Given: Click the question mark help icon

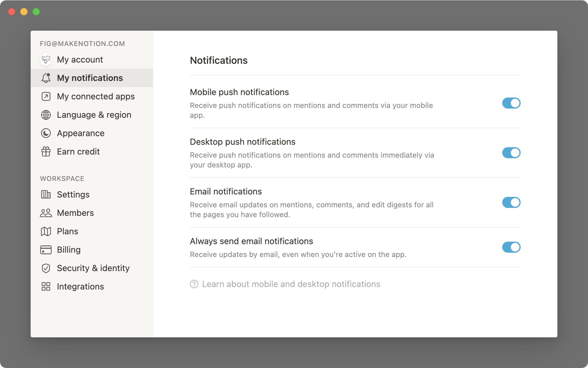Looking at the screenshot, I should (194, 284).
